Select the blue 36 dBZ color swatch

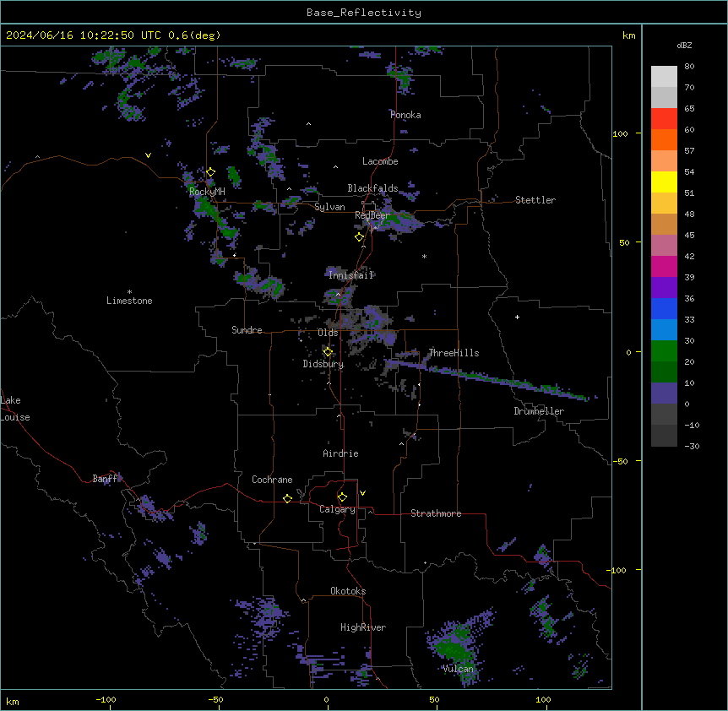pyautogui.click(x=664, y=308)
